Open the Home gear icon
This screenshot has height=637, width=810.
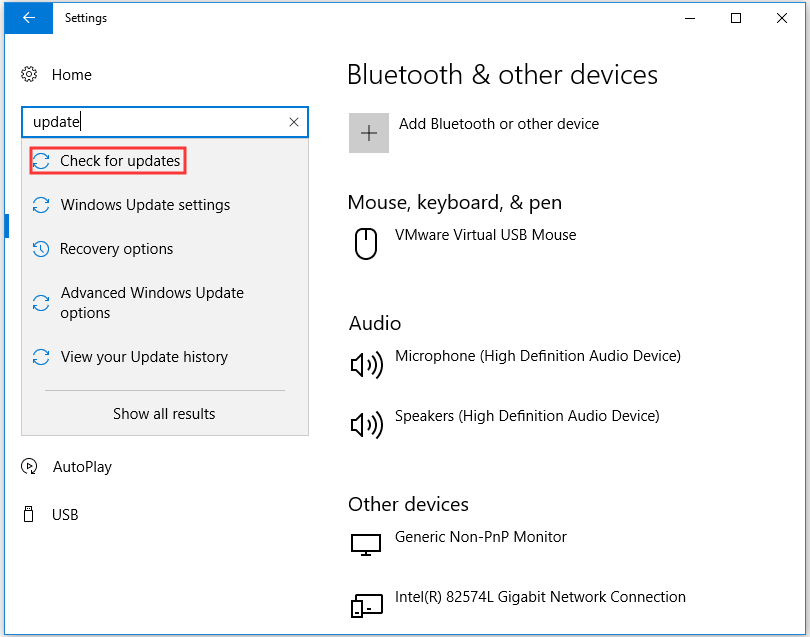coord(29,74)
